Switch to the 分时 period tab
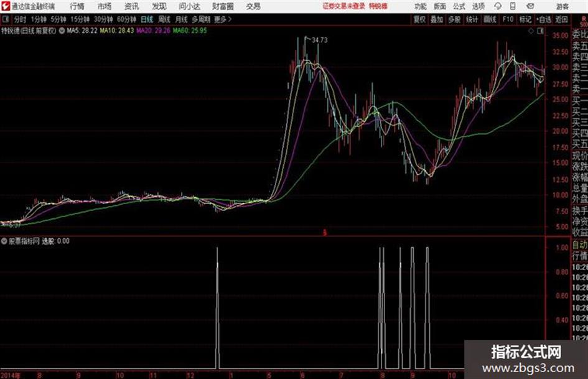The height and width of the screenshot is (379, 588). (21, 19)
